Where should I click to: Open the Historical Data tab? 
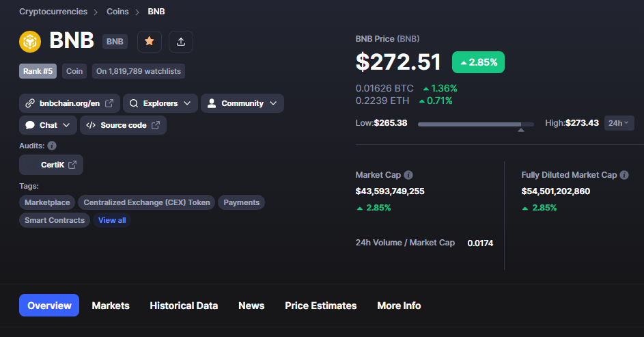click(184, 306)
